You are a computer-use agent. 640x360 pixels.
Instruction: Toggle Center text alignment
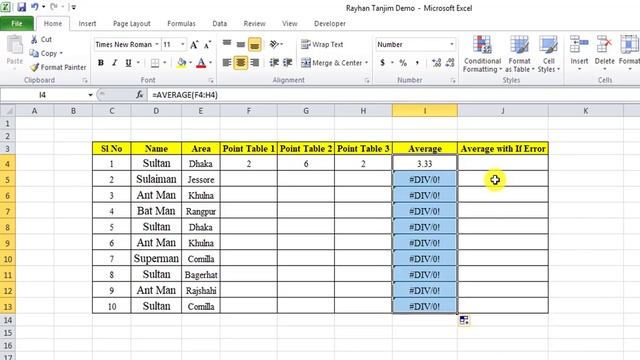click(x=241, y=63)
